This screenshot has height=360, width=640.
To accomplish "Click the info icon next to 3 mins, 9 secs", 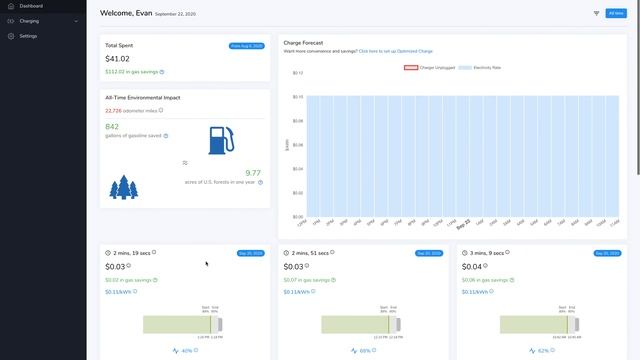I will pyautogui.click(x=507, y=252).
